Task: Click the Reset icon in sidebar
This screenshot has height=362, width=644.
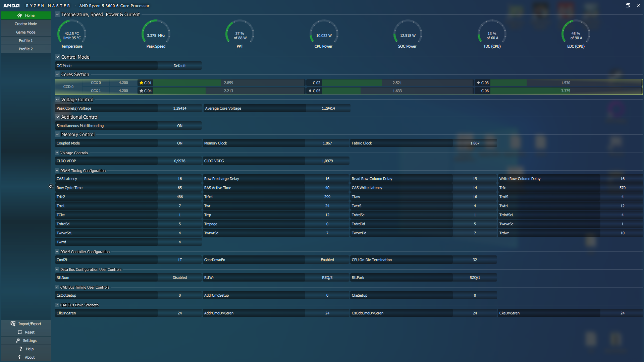Action: (x=20, y=332)
